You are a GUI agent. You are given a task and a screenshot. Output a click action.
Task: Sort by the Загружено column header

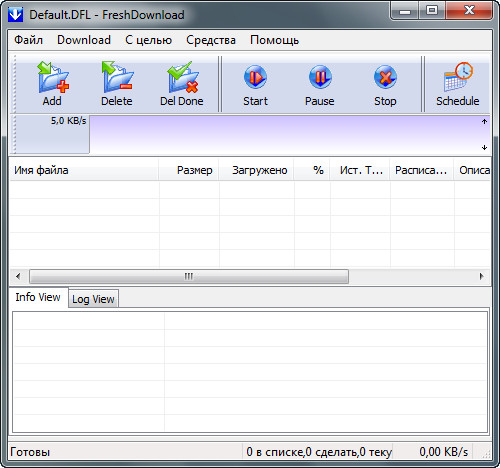256,170
